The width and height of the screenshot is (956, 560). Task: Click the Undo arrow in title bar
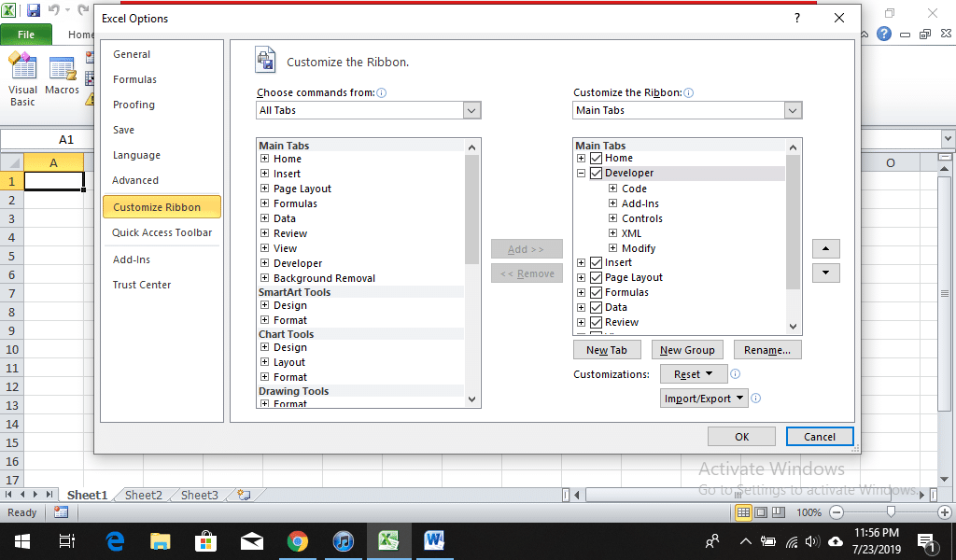[x=53, y=10]
